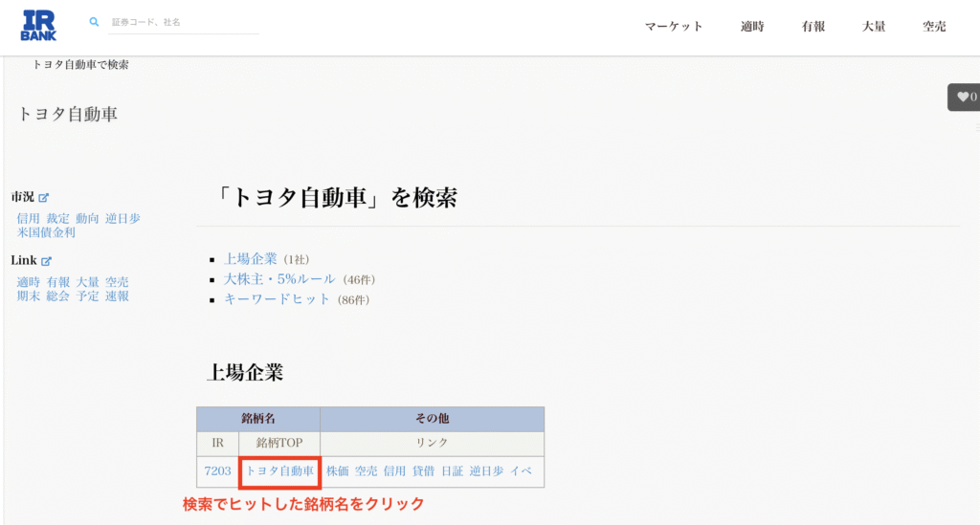Screen dimensions: 980x525
Task: Click the external link icon beside 市況
Action: 43,197
